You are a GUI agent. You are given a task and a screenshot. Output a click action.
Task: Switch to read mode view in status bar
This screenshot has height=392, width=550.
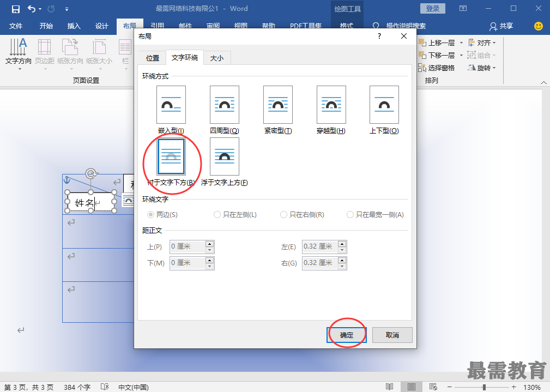[390, 387]
